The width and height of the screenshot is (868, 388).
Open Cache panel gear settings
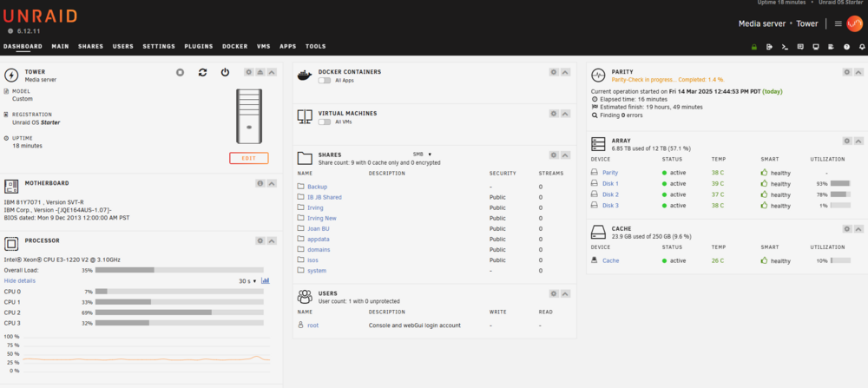847,229
